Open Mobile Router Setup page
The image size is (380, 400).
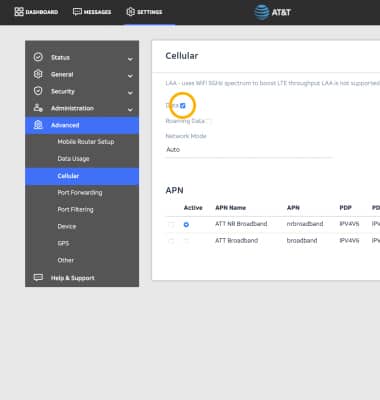coord(86,142)
